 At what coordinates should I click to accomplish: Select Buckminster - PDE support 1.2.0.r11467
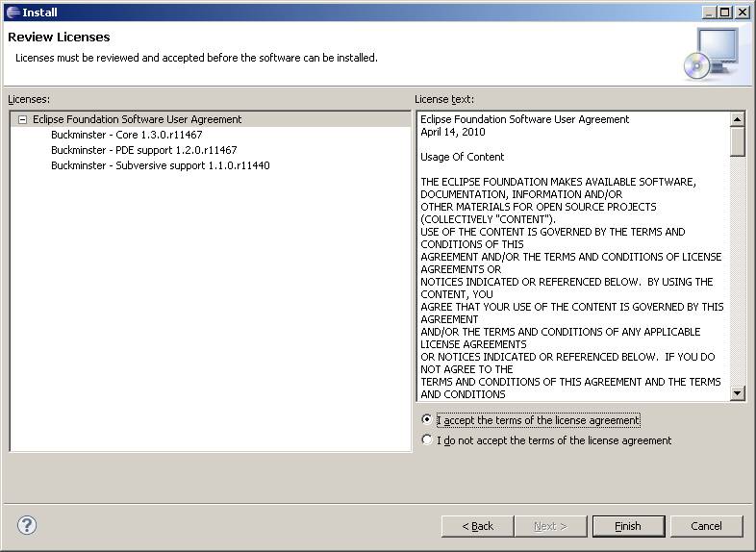click(144, 150)
